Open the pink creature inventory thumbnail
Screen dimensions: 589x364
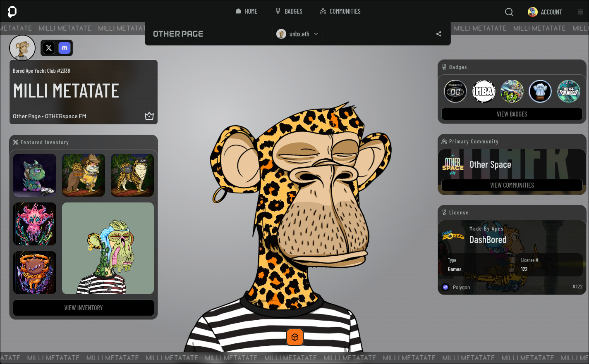coord(35,224)
